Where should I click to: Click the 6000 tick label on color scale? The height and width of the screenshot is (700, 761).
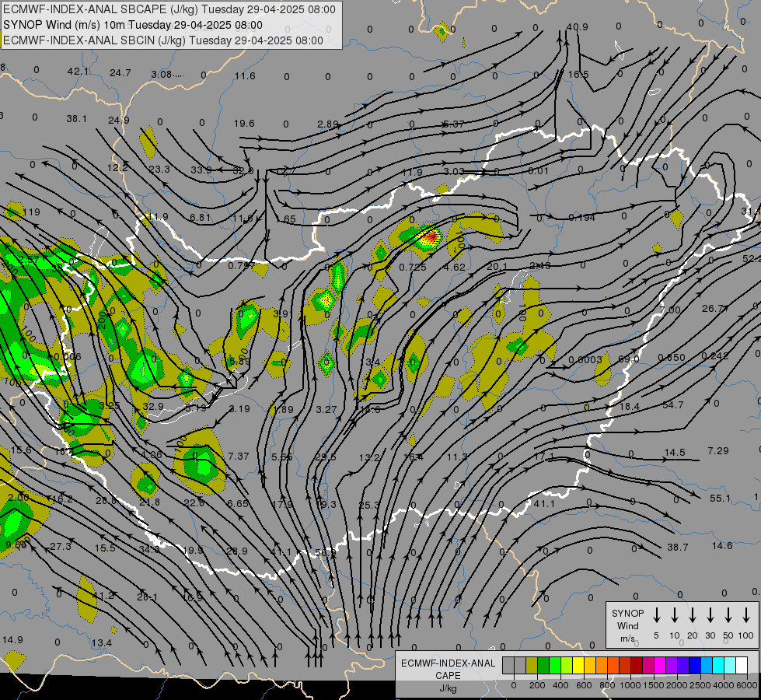pos(745,685)
